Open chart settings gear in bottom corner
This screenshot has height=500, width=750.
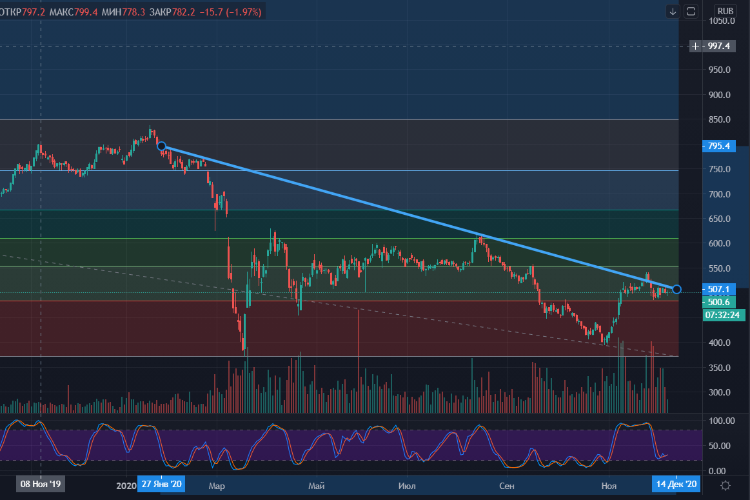tap(725, 485)
